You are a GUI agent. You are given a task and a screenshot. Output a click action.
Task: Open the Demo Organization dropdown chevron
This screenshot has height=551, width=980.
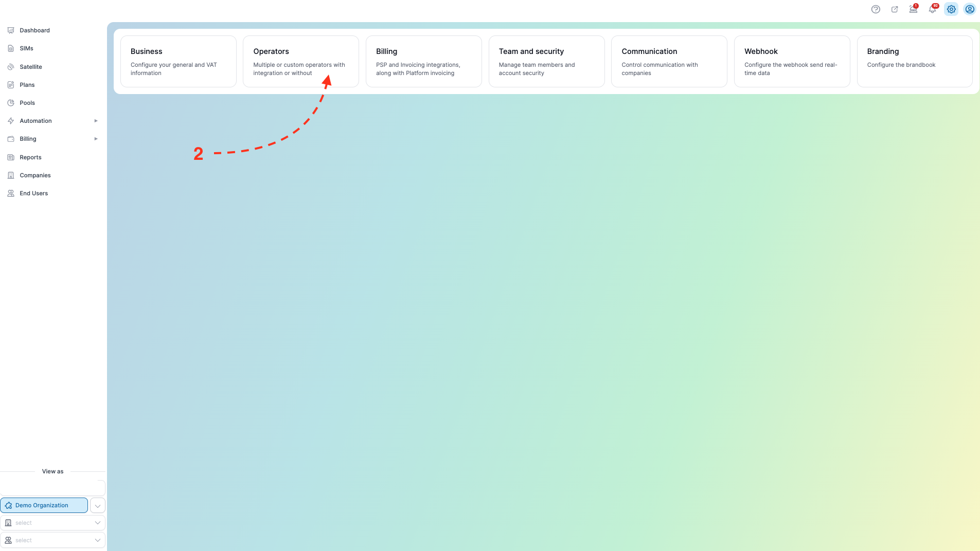98,506
